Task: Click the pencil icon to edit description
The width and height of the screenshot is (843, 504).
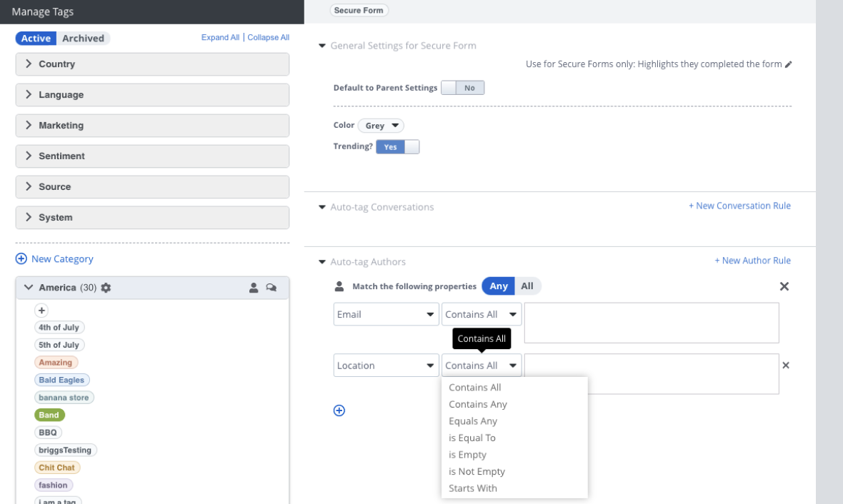Action: 789,64
